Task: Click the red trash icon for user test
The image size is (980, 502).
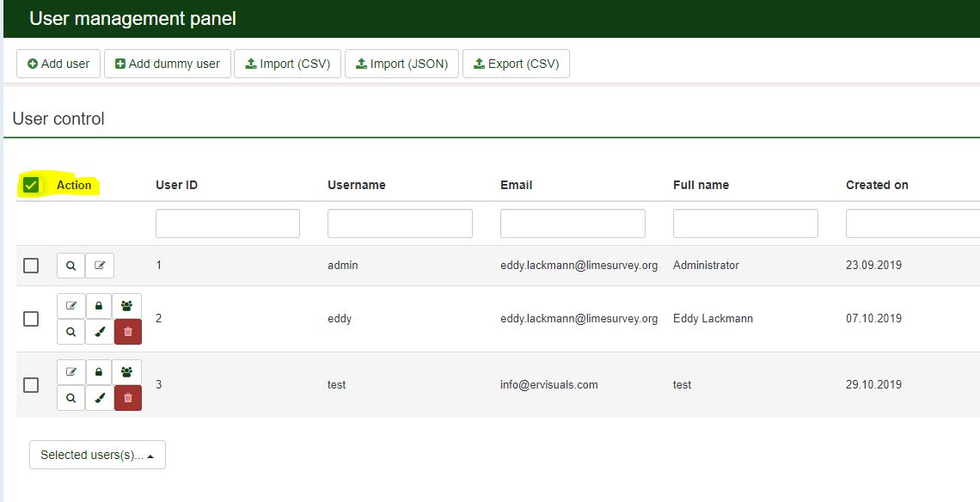Action: tap(127, 398)
